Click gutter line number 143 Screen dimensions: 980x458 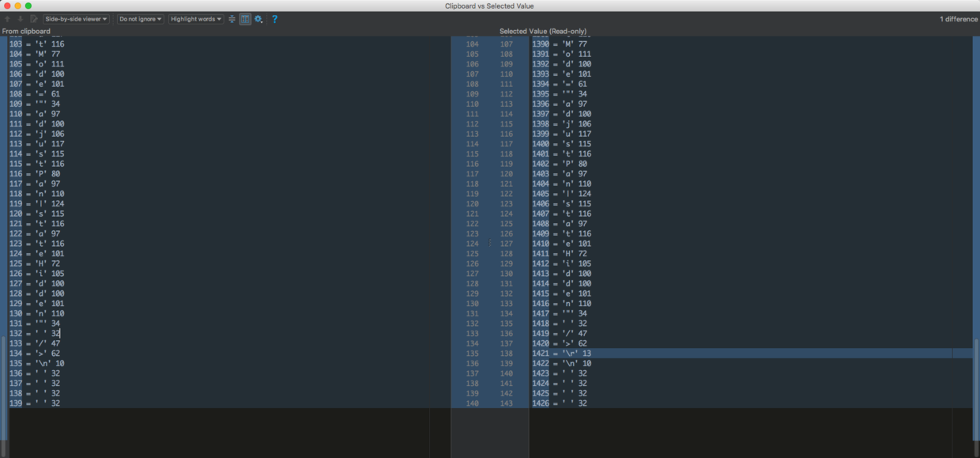tap(507, 403)
